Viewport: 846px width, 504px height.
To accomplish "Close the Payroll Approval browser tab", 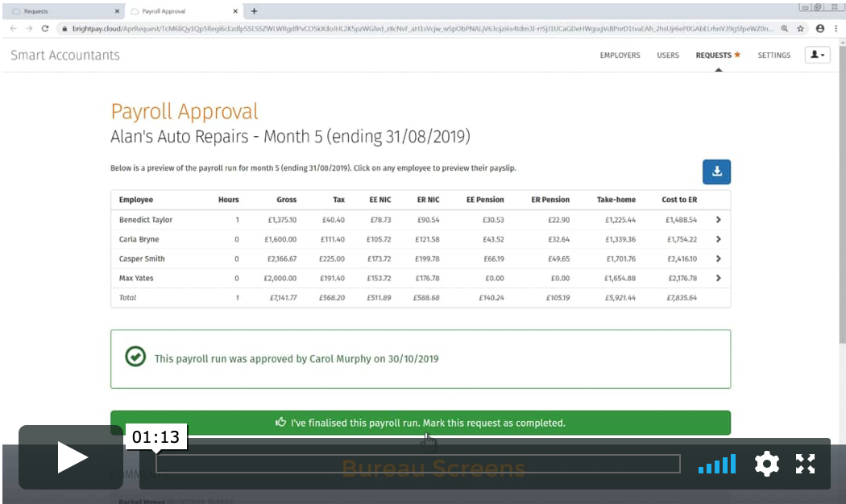I will [x=235, y=11].
